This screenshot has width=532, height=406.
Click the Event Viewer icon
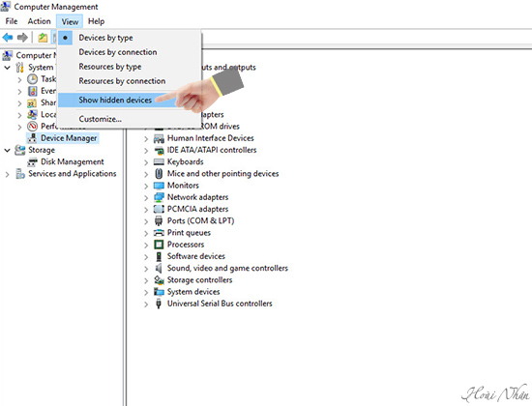32,91
